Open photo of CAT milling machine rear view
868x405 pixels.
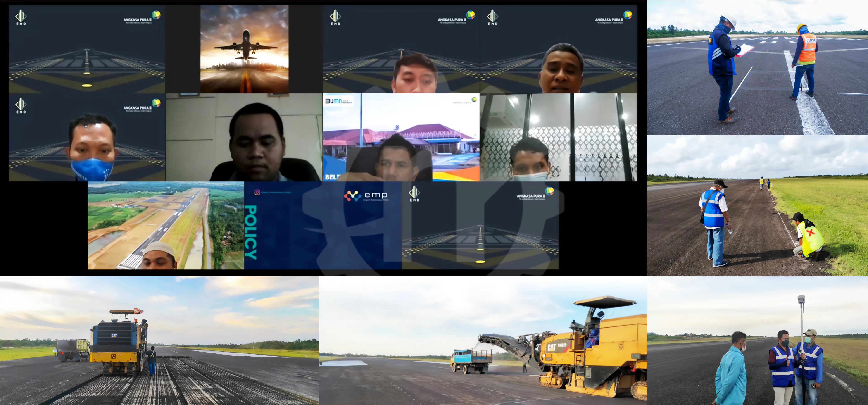pyautogui.click(x=159, y=341)
